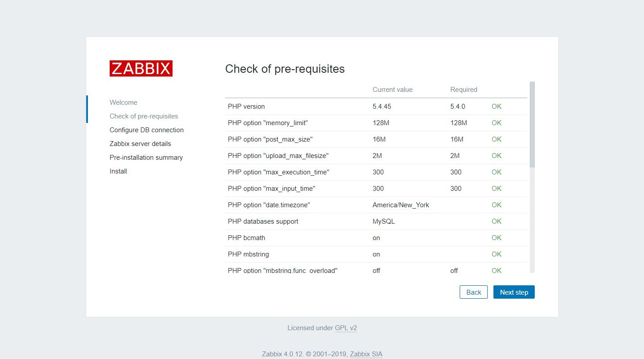The width and height of the screenshot is (644, 359).
Task: Select Zabbix server details step
Action: pos(140,144)
